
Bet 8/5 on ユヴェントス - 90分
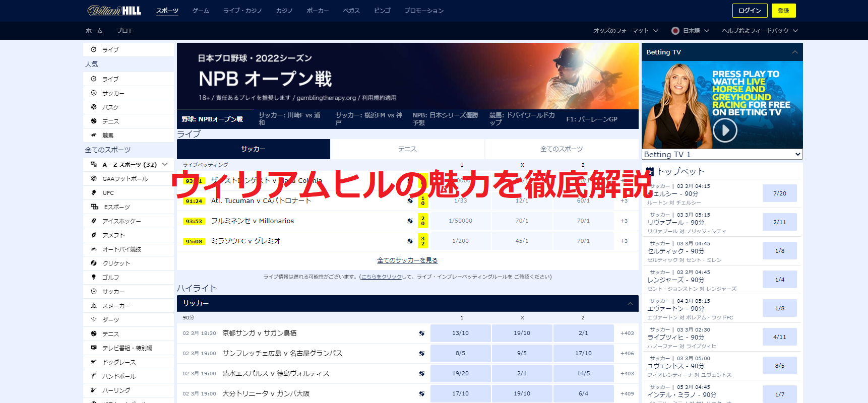[x=780, y=366]
